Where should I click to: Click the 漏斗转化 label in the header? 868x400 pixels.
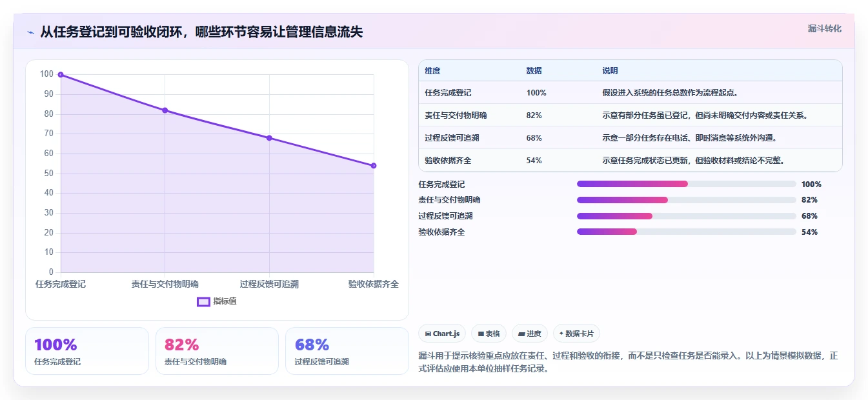[x=824, y=28]
